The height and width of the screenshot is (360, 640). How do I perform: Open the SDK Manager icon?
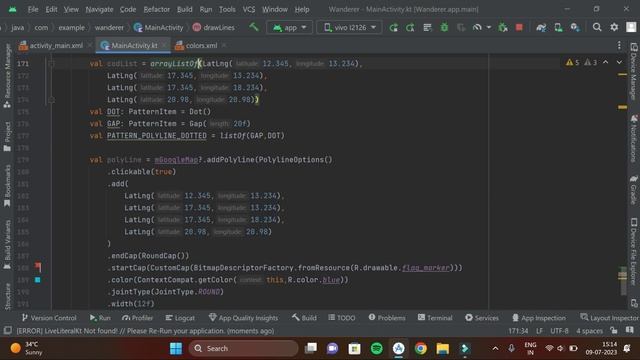click(575, 27)
